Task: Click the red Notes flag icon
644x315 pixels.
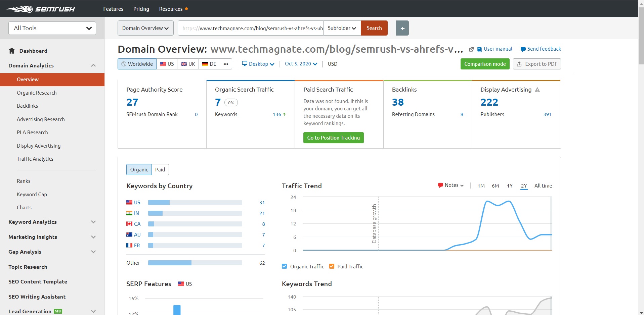Action: 440,185
